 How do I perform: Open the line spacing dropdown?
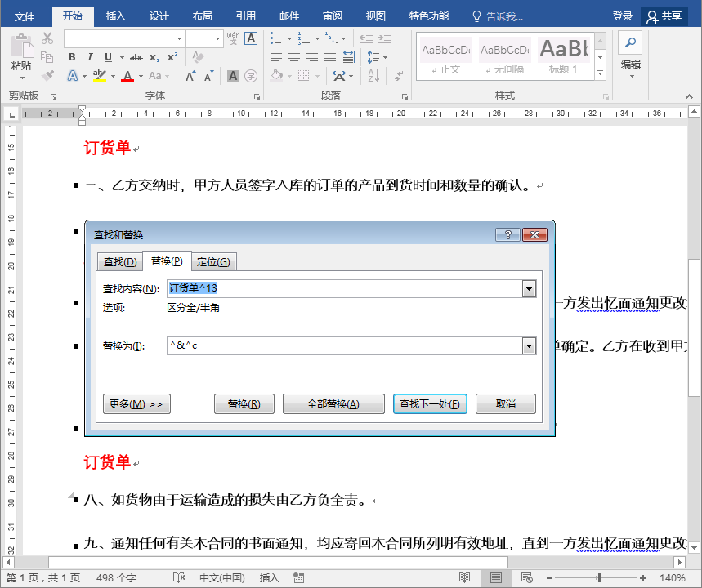click(x=385, y=57)
